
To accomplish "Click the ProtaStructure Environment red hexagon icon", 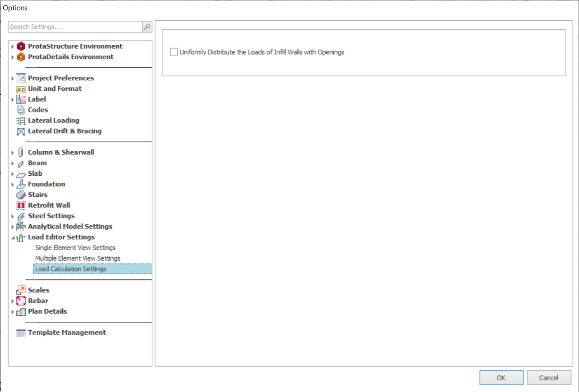I will pyautogui.click(x=21, y=46).
